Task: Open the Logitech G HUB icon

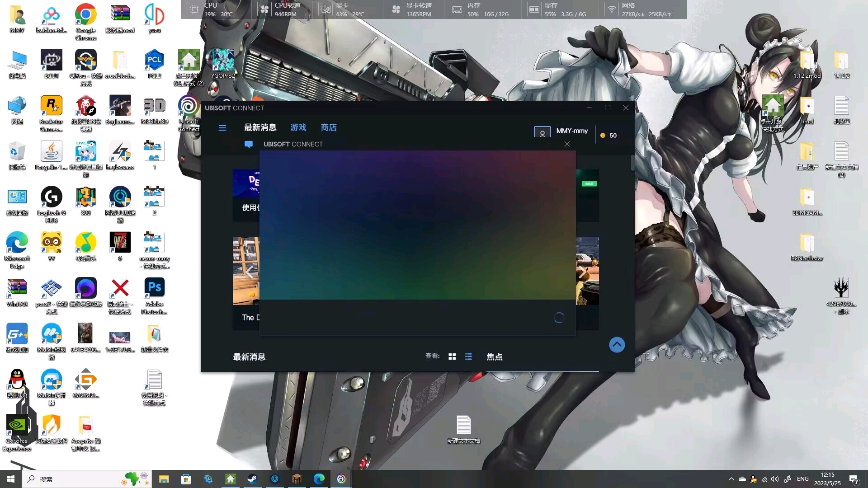Action: pos(51,205)
